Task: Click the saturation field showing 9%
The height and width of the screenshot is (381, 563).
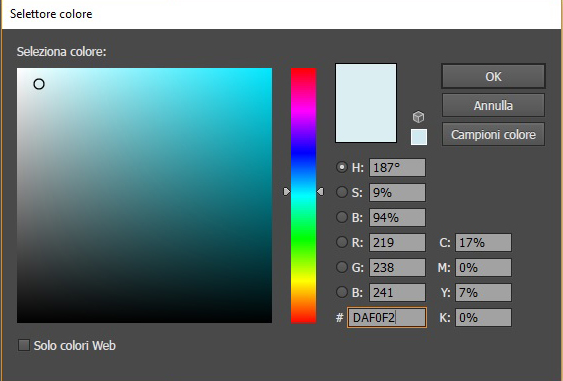Action: [397, 192]
